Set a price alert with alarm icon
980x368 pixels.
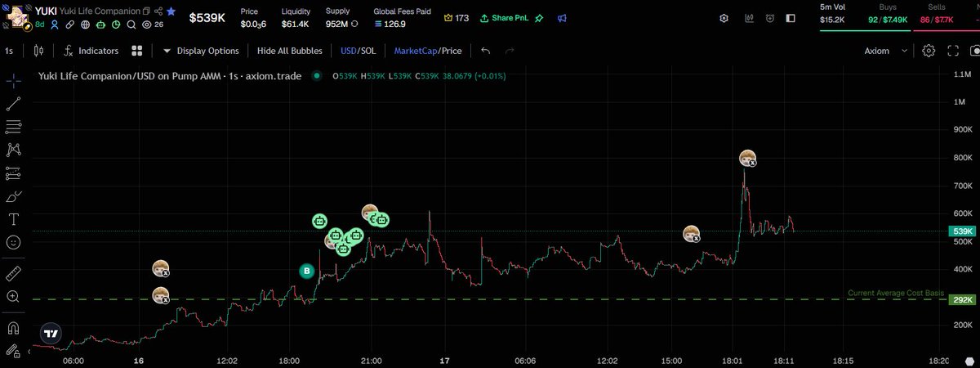coord(768,18)
